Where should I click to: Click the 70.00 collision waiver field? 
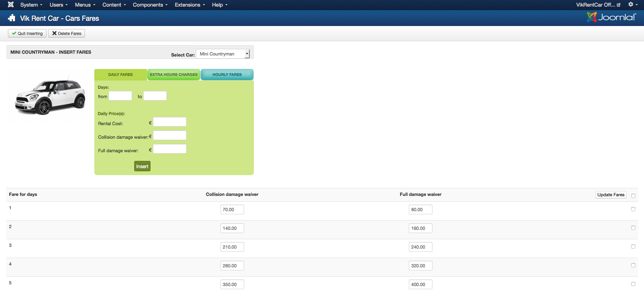pyautogui.click(x=232, y=209)
